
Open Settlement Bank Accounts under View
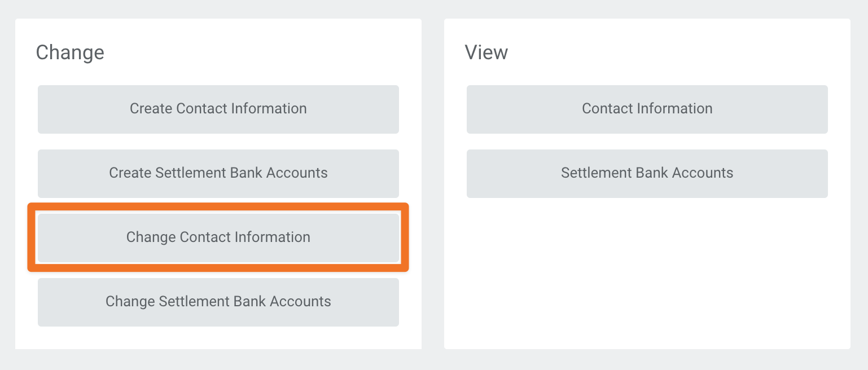pos(647,173)
